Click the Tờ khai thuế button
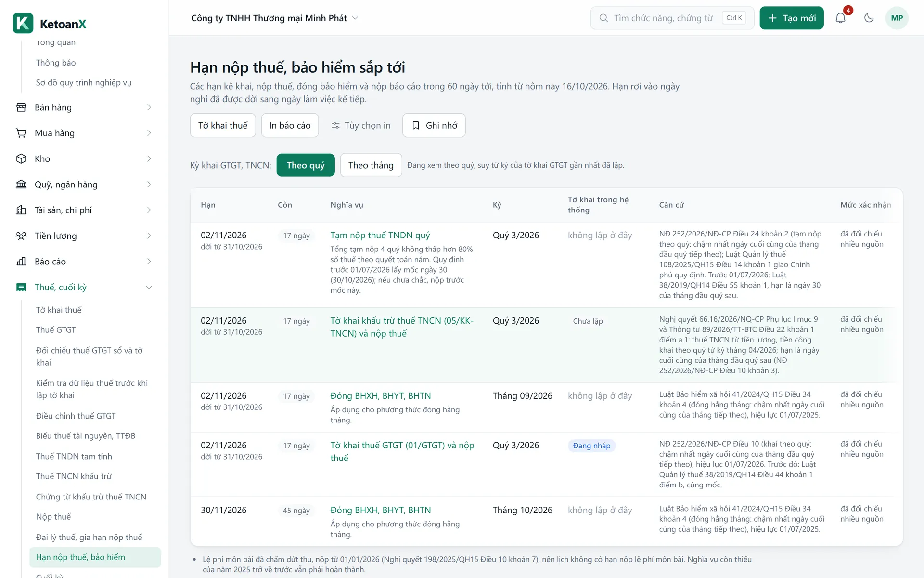This screenshot has height=578, width=924. (223, 125)
